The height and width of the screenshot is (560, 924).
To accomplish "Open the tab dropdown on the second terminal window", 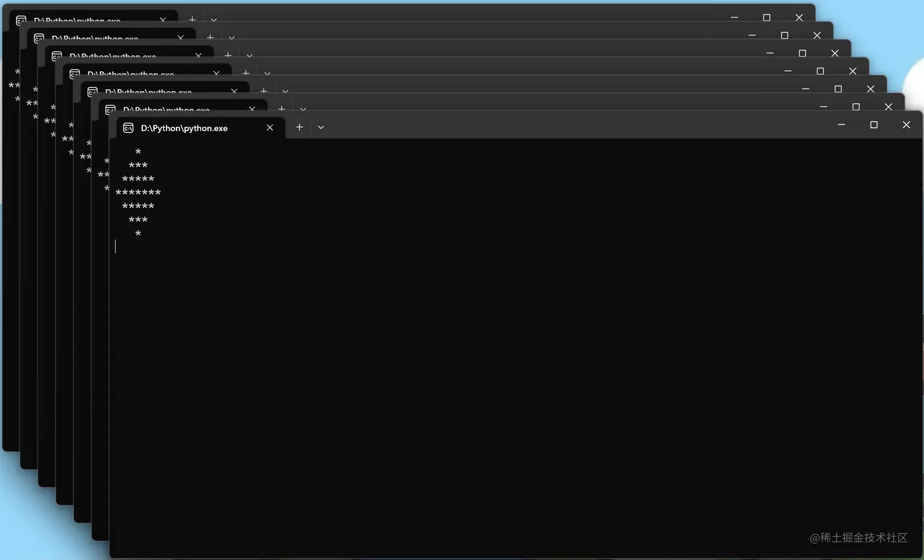I will tap(303, 109).
